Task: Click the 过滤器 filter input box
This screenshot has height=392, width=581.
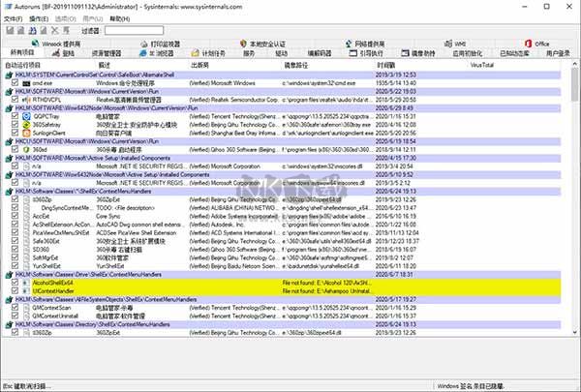Action: (146, 31)
